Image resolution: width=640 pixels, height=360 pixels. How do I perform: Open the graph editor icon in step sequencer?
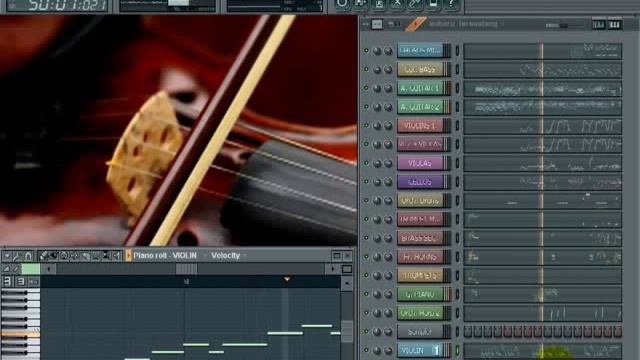click(598, 25)
